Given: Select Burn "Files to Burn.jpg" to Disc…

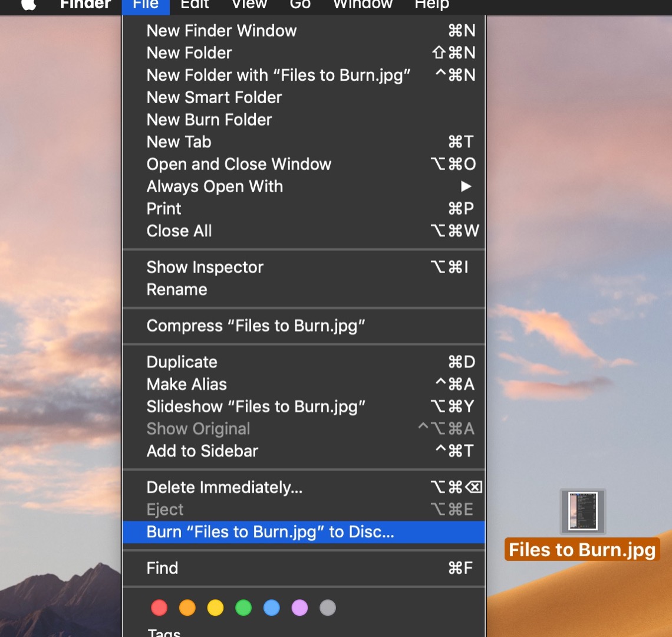Looking at the screenshot, I should tap(304, 532).
